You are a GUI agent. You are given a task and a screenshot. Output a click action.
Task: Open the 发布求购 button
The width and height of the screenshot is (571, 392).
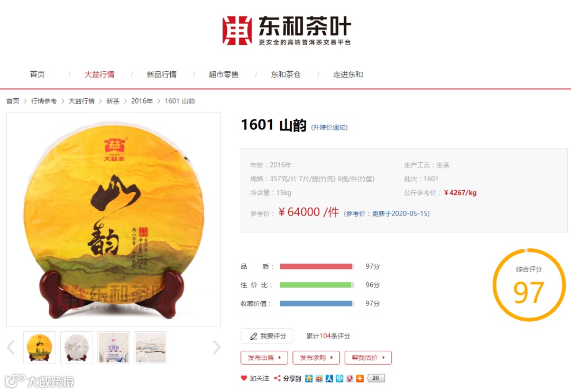pos(316,358)
